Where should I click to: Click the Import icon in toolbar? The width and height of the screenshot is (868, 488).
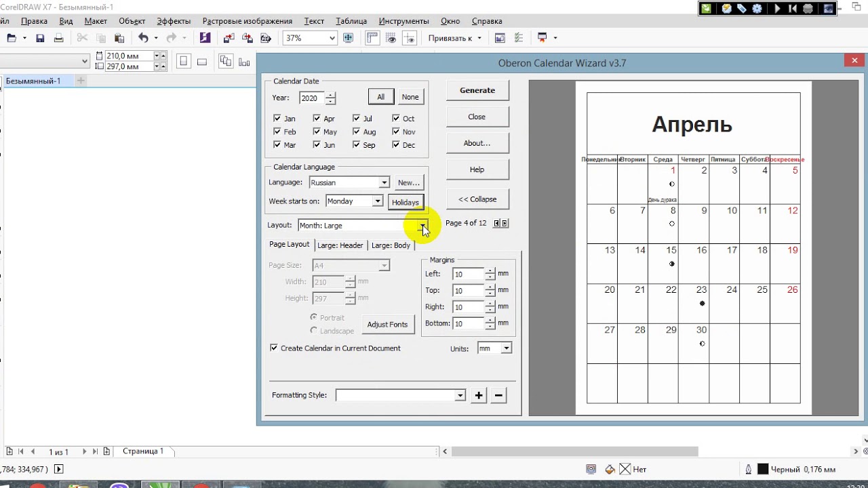[x=229, y=38]
